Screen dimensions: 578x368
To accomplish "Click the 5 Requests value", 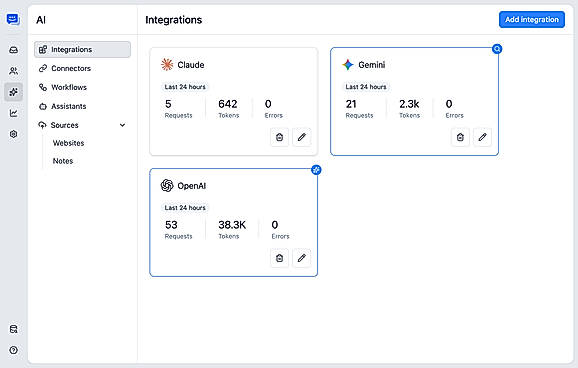I will click(x=168, y=104).
